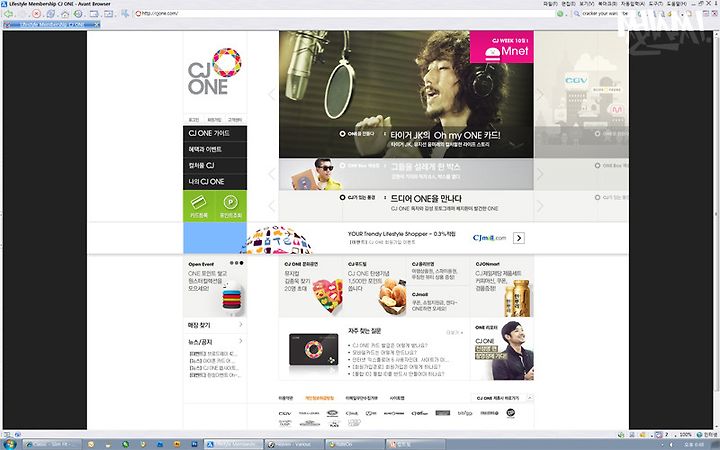720x450 pixels.
Task: Open the '혜택과 이벤트' menu
Action: (215, 149)
